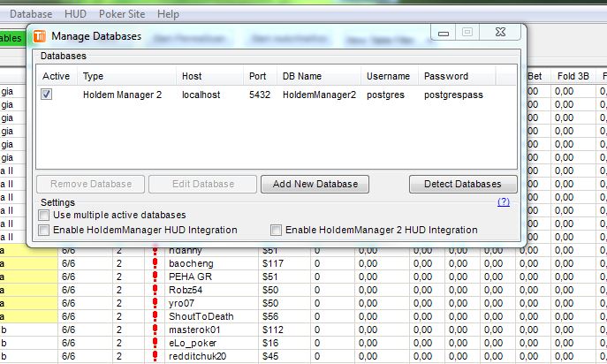Click the Manage Databases orange app icon

(40, 36)
